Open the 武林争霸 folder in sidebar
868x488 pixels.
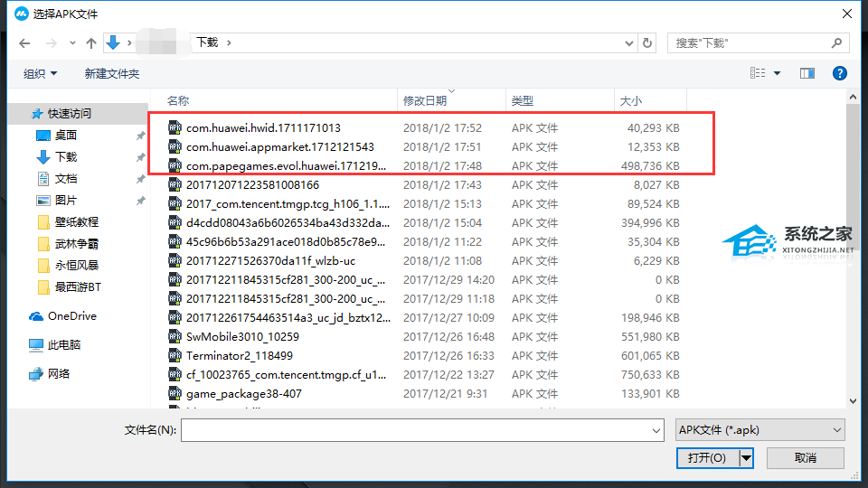76,244
